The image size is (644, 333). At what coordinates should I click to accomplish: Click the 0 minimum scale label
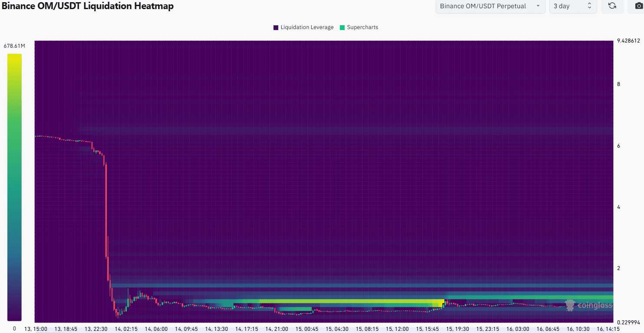[x=14, y=329]
